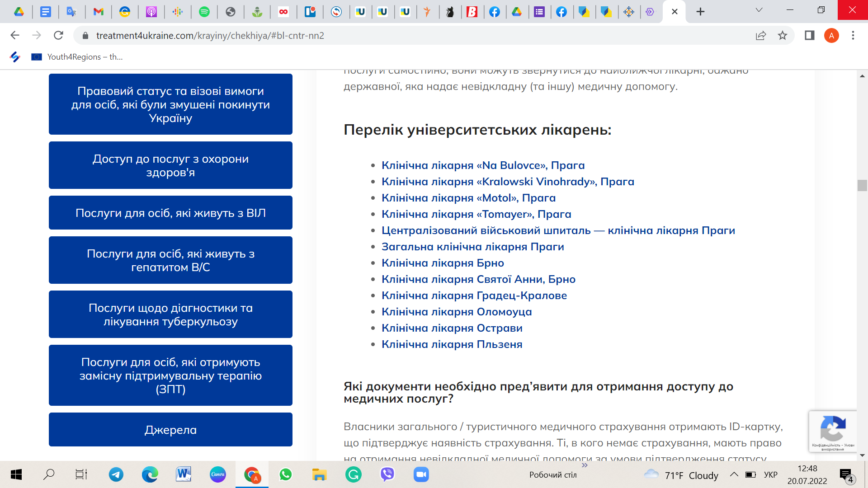View site information via the lock icon

[85, 36]
